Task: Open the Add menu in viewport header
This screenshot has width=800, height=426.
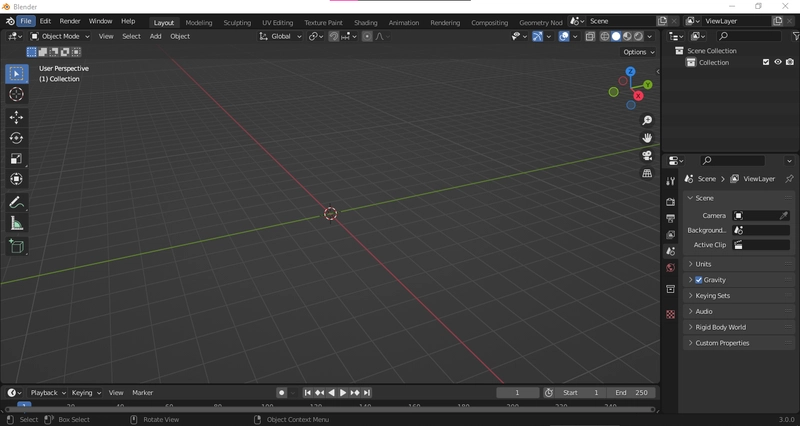Action: pyautogui.click(x=156, y=36)
